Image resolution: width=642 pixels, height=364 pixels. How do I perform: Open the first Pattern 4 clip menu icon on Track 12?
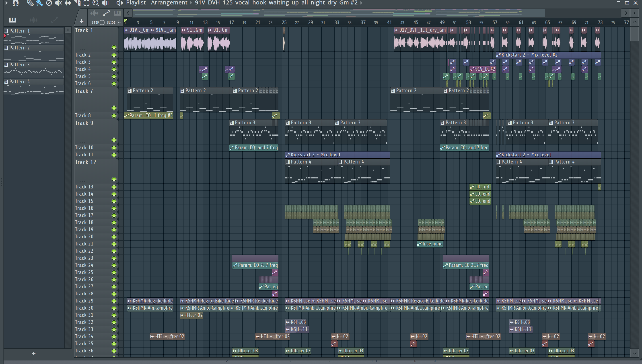288,162
